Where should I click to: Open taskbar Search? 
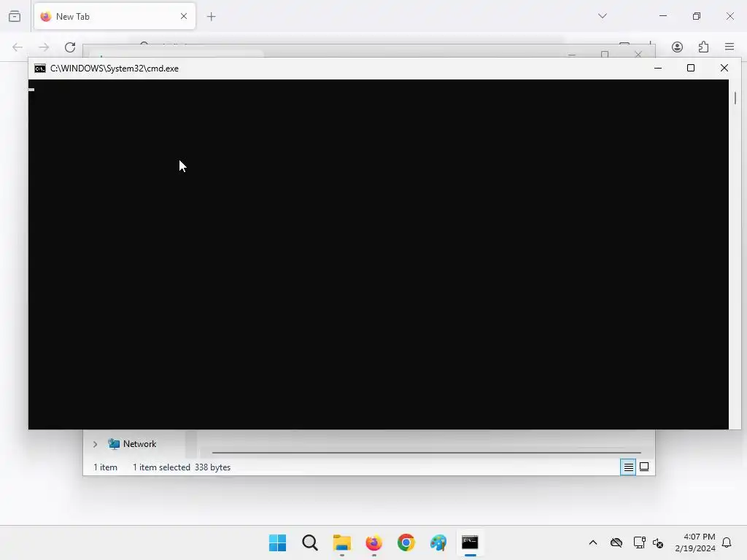[309, 542]
